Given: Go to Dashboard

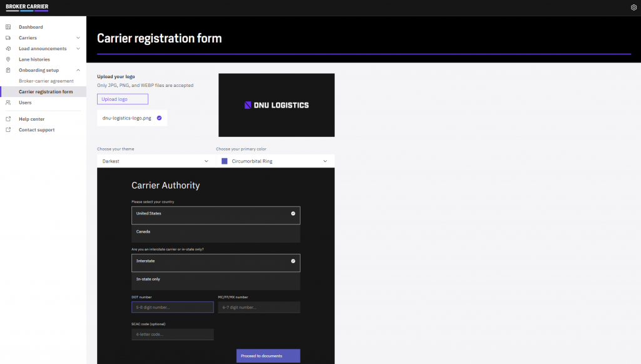Looking at the screenshot, I should click(31, 27).
